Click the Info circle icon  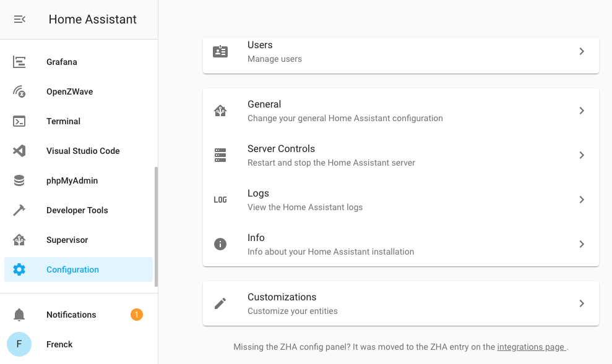(x=220, y=244)
